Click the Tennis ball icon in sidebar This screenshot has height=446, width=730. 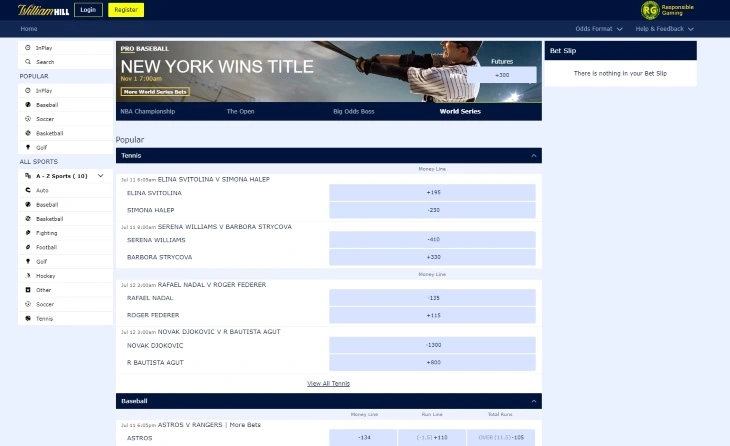click(x=28, y=318)
